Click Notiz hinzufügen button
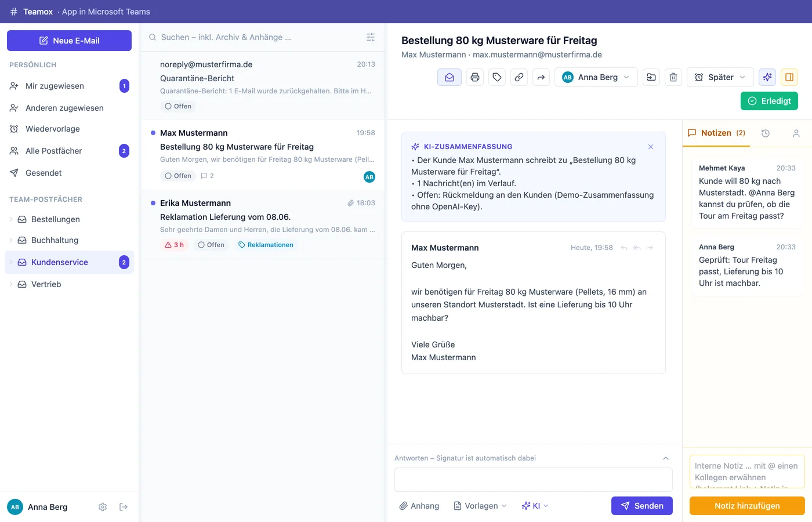Image resolution: width=812 pixels, height=522 pixels. 747,506
